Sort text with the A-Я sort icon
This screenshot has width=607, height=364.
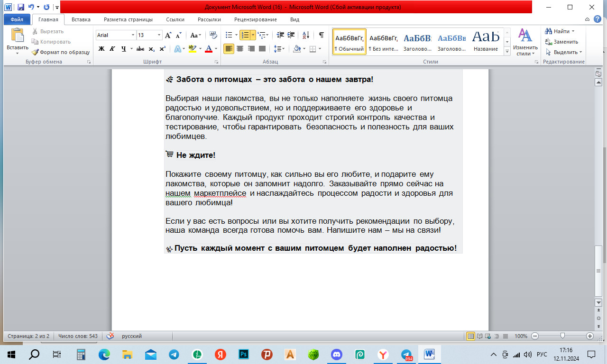(x=305, y=35)
